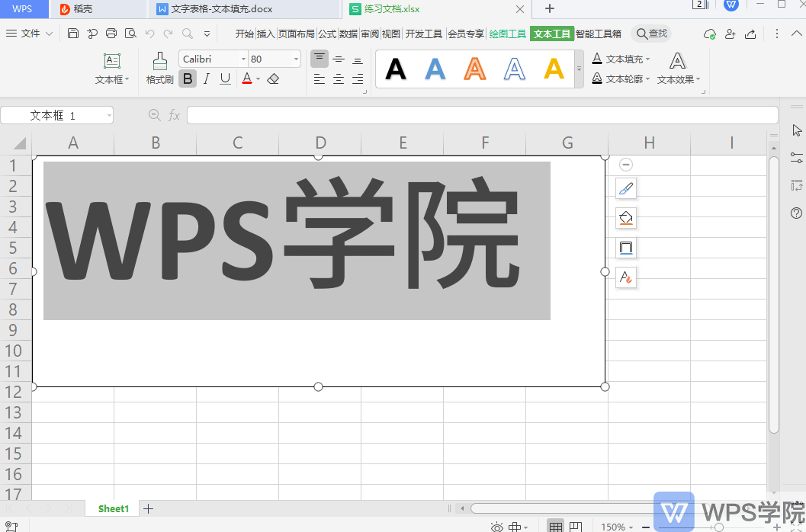Screen dimensions: 806x532
Task: Open the font size 80 dropdown
Action: point(296,59)
